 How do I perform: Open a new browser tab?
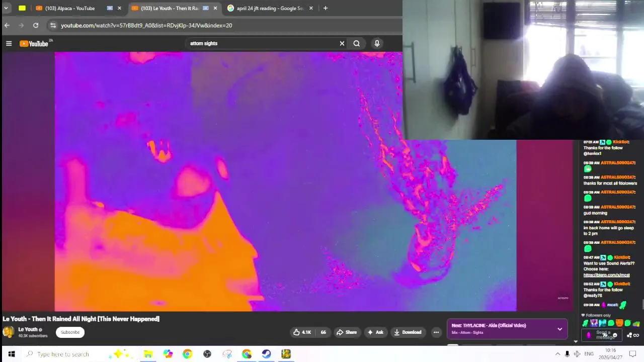326,8
